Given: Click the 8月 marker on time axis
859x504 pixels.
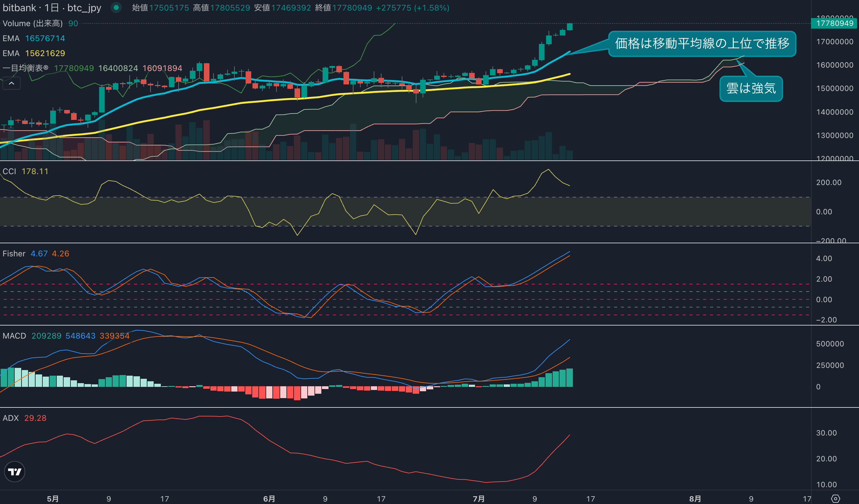Looking at the screenshot, I should tap(695, 498).
